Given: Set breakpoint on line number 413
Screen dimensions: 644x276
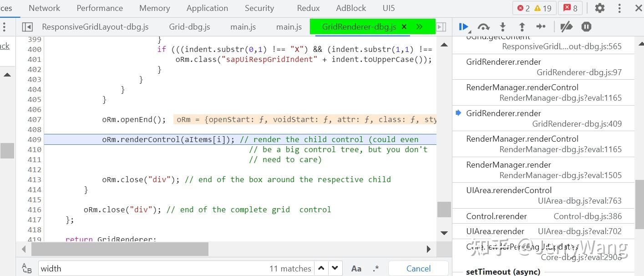Looking at the screenshot, I should (34, 179).
